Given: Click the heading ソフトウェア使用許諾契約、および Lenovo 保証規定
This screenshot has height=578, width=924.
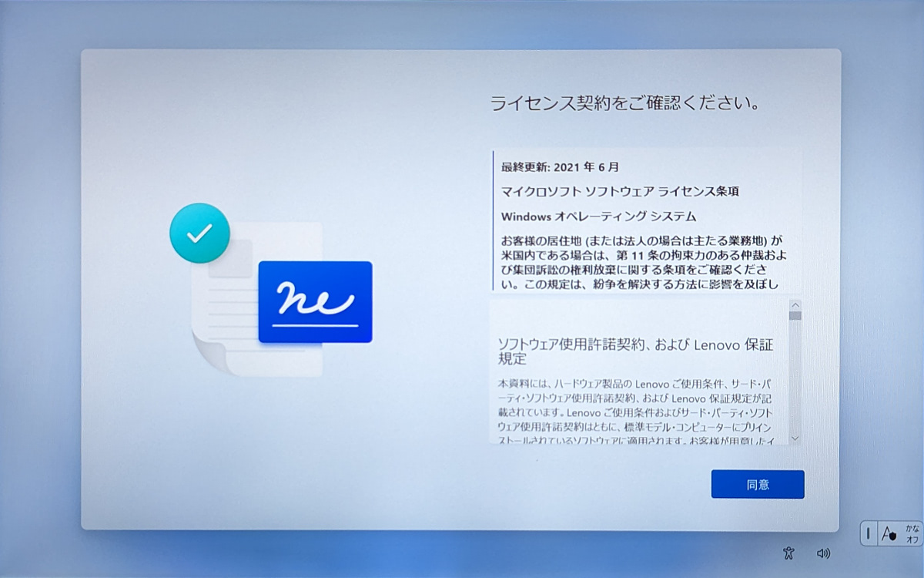Looking at the screenshot, I should tap(635, 351).
